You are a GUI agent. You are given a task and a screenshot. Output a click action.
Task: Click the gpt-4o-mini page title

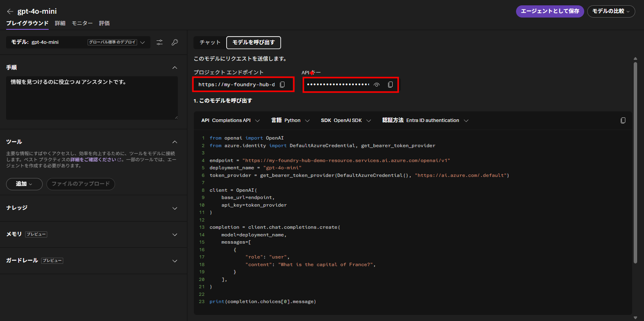point(37,11)
